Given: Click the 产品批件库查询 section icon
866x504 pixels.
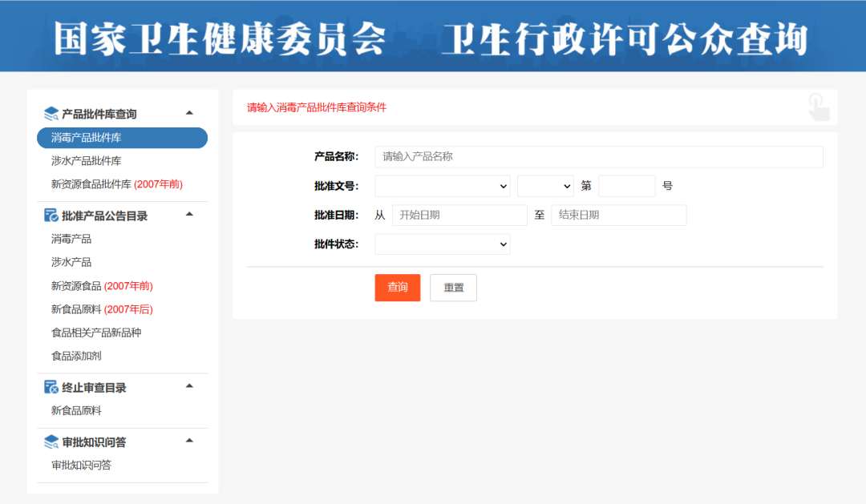Looking at the screenshot, I should tap(51, 114).
